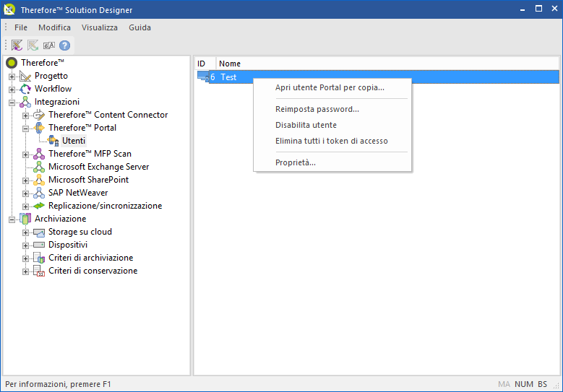Sort by the Nome column header

(387, 64)
